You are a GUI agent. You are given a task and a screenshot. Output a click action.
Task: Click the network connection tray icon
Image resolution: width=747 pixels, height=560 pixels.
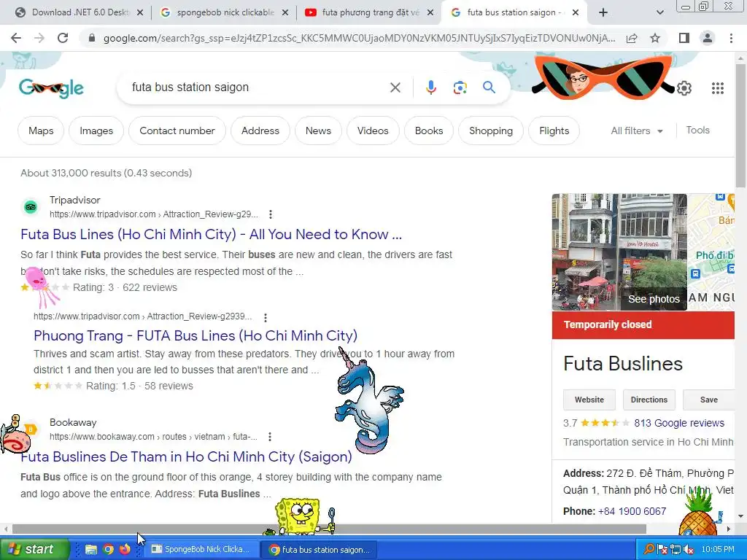[x=675, y=550]
